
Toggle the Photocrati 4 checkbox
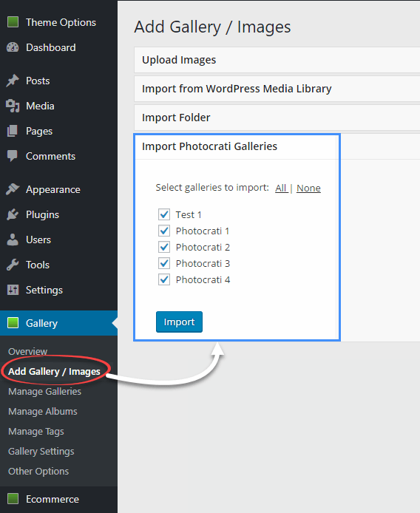tap(164, 279)
